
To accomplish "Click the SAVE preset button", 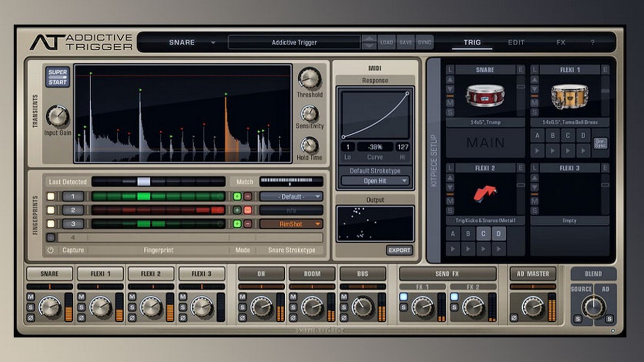I will (x=406, y=43).
